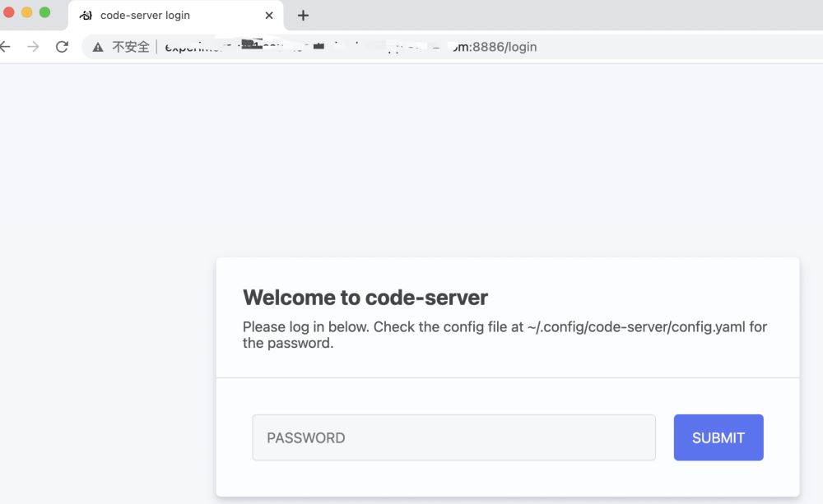Click the forward navigation arrow
Image resolution: width=823 pixels, height=504 pixels.
point(32,47)
